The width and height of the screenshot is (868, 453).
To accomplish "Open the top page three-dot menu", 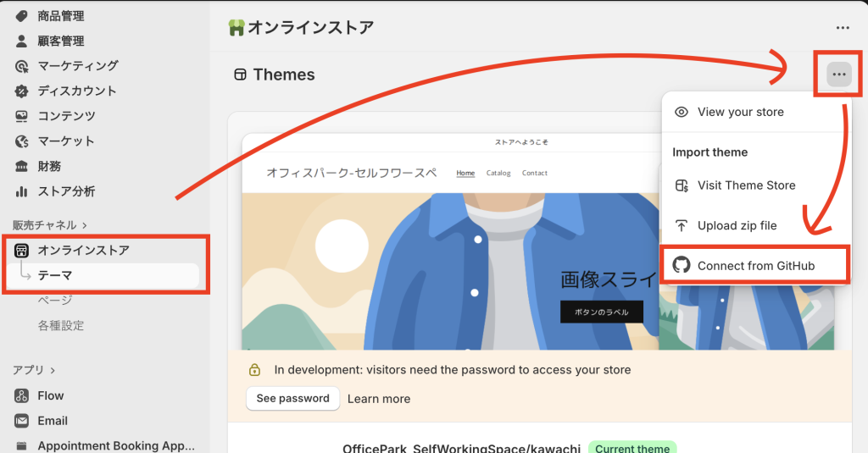I will tap(842, 28).
